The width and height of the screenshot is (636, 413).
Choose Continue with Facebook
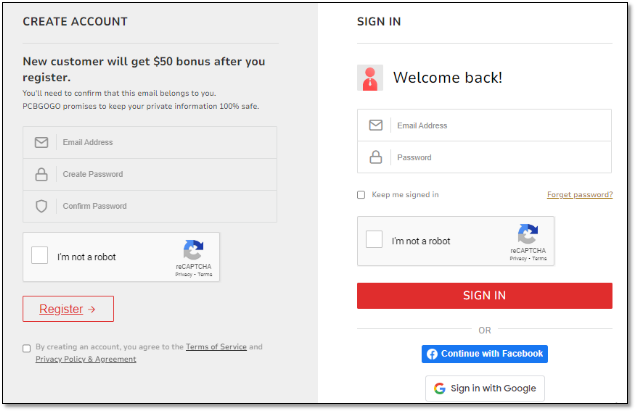[485, 354]
